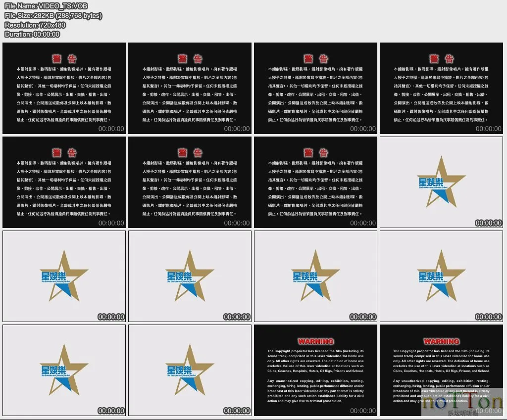The height and width of the screenshot is (420, 507).
Task: Open the last star logo thumbnail in third row
Action: [441, 277]
